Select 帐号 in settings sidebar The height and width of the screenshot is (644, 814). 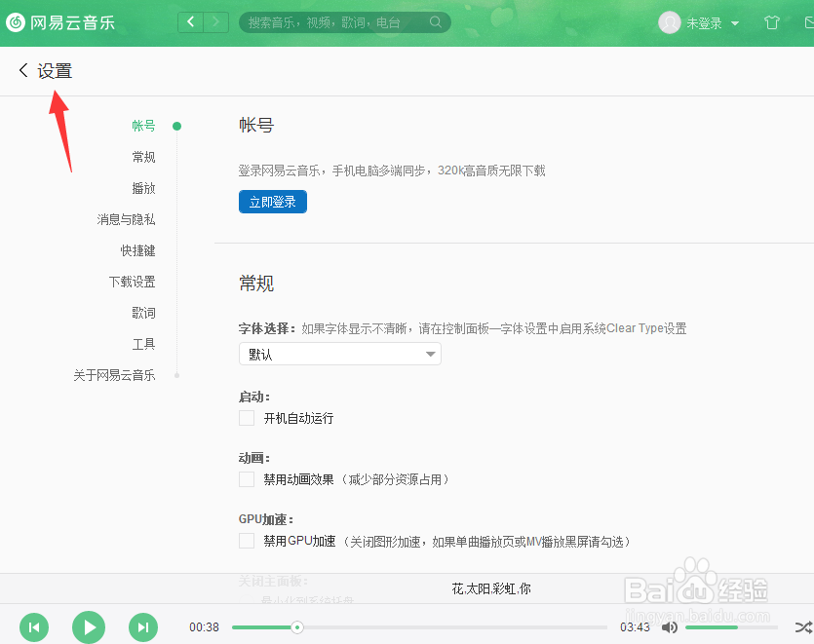point(143,126)
